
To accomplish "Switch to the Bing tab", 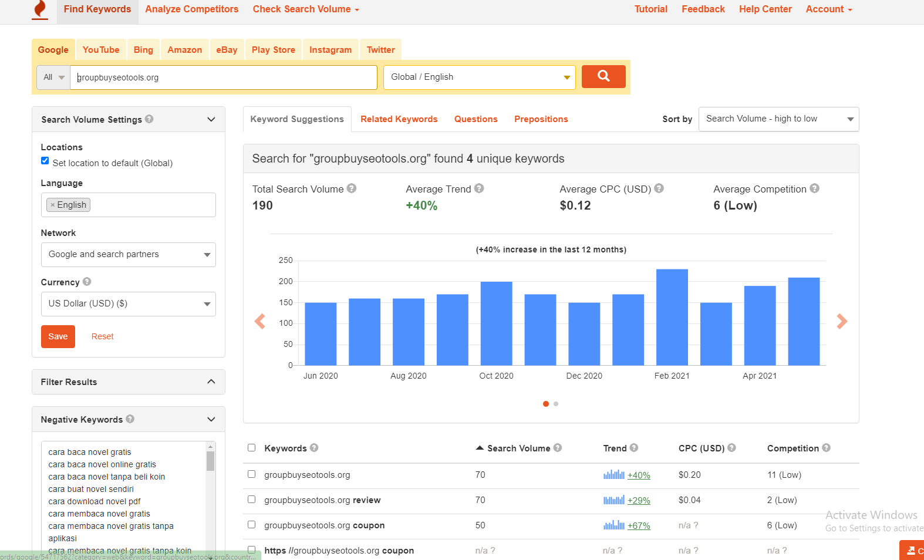I will tap(143, 49).
